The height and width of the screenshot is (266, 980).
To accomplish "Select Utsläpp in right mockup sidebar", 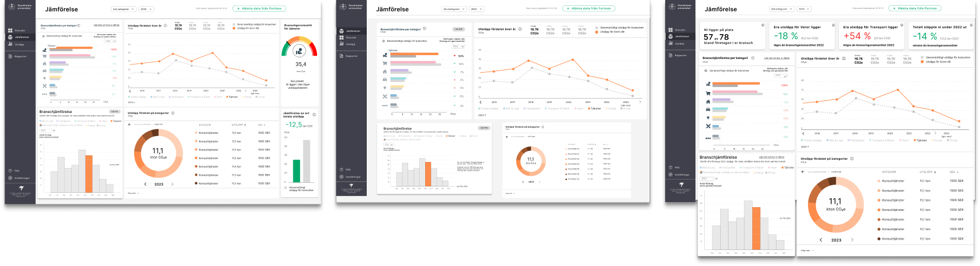I will pos(677,44).
